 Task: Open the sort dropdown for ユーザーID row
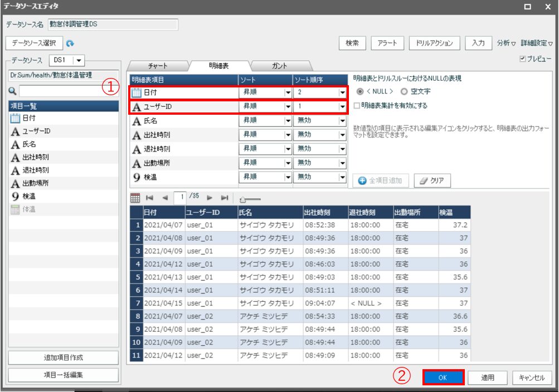click(288, 106)
